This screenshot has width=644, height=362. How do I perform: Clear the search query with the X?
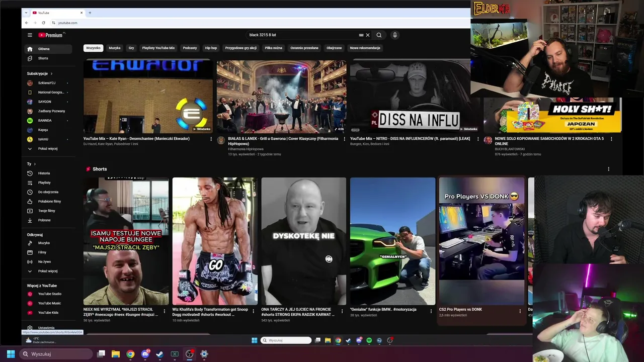368,35
